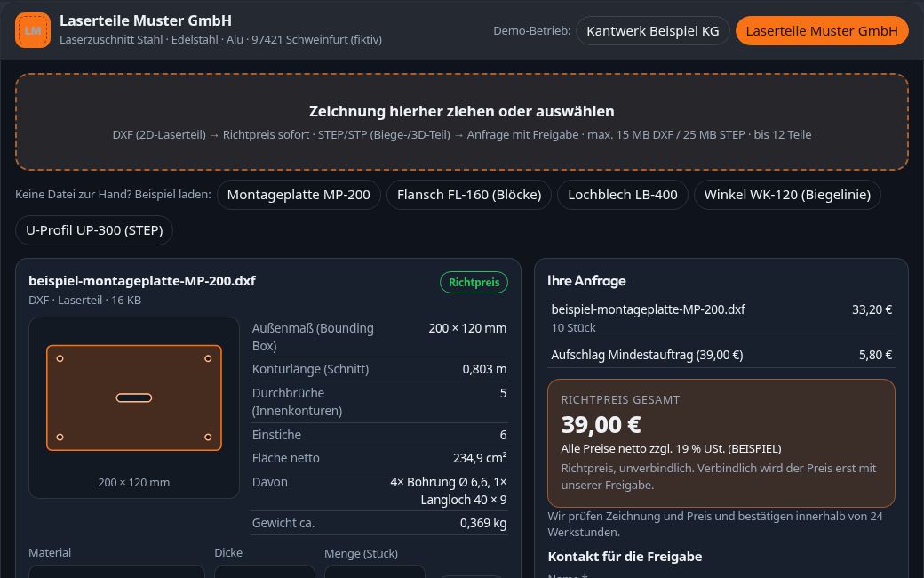The image size is (924, 578).
Task: Click the 'RICHTPREIS GESAMT' label
Action: click(620, 400)
